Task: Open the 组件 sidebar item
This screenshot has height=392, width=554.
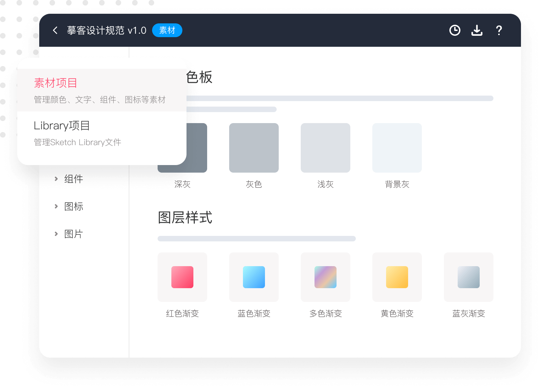Action: point(74,179)
